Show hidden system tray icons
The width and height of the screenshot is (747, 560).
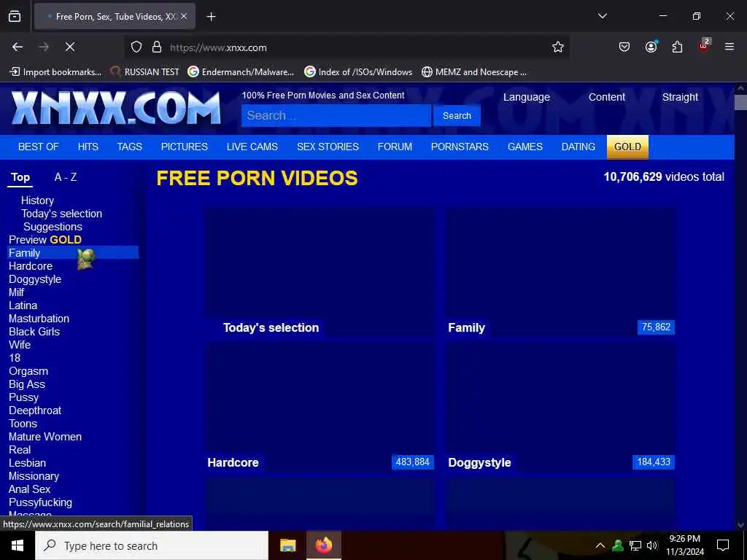click(600, 545)
